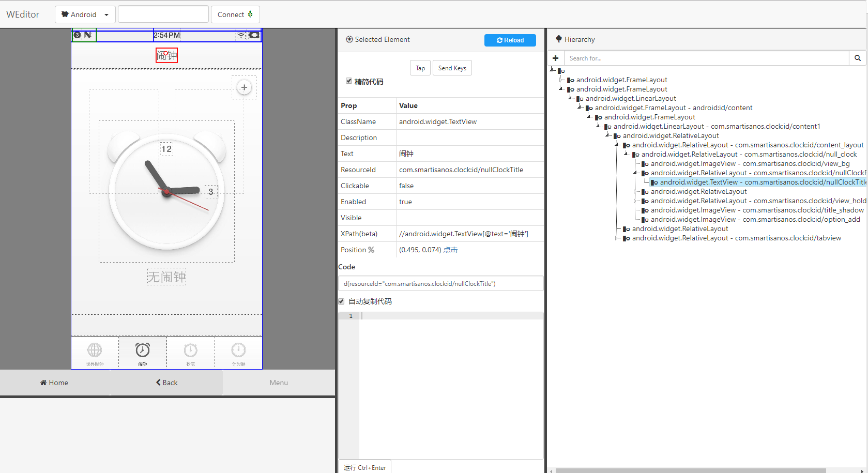Click the 点击 position link
Viewport: 868px width, 473px height.
pos(450,250)
